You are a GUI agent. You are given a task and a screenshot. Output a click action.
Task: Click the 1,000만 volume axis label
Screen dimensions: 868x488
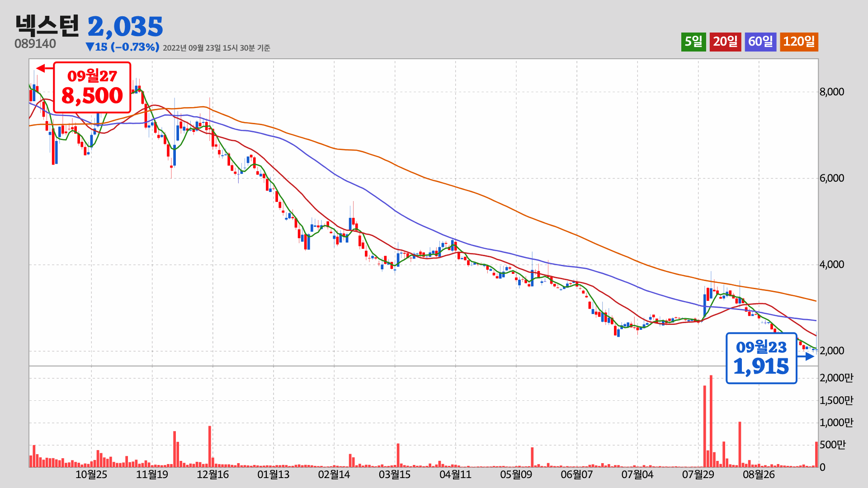(836, 422)
